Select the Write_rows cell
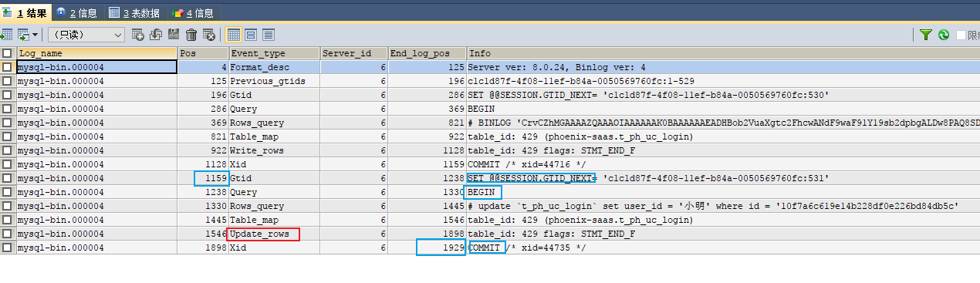This screenshot has width=980, height=283. (274, 150)
